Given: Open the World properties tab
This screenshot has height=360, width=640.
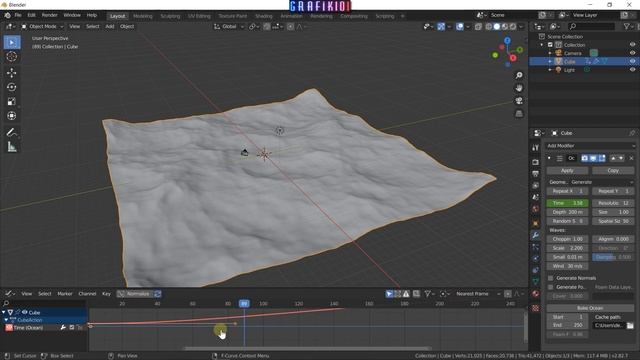Looking at the screenshot, I should point(536,209).
